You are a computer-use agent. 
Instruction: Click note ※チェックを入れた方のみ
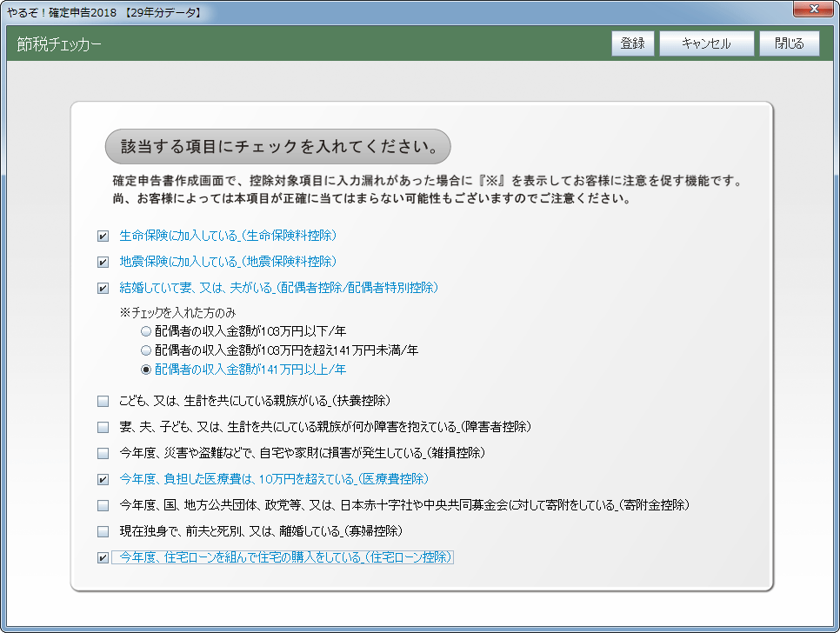pos(178,313)
